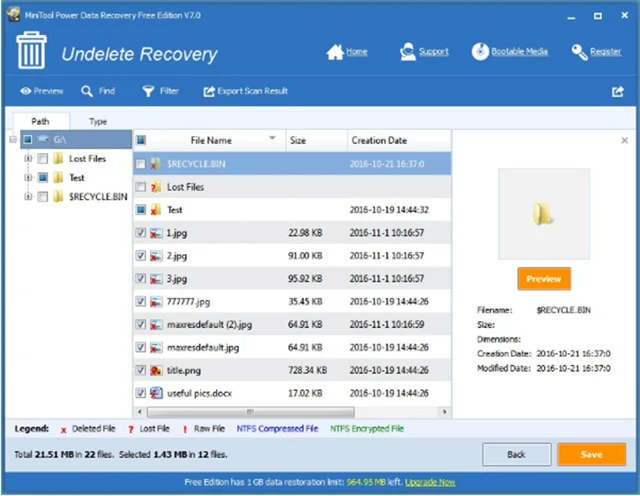Click the horizontal scrollbar thumb
Image resolution: width=640 pixels, height=496 pixels.
[250, 412]
